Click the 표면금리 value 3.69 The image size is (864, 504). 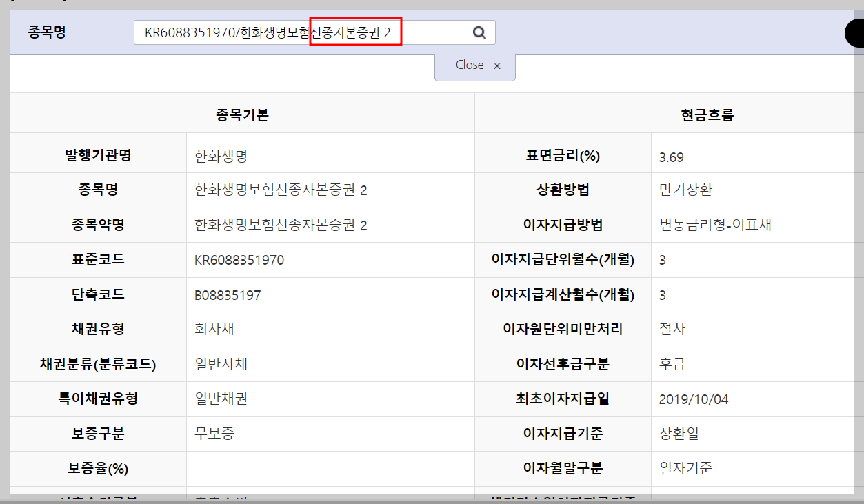(x=671, y=157)
